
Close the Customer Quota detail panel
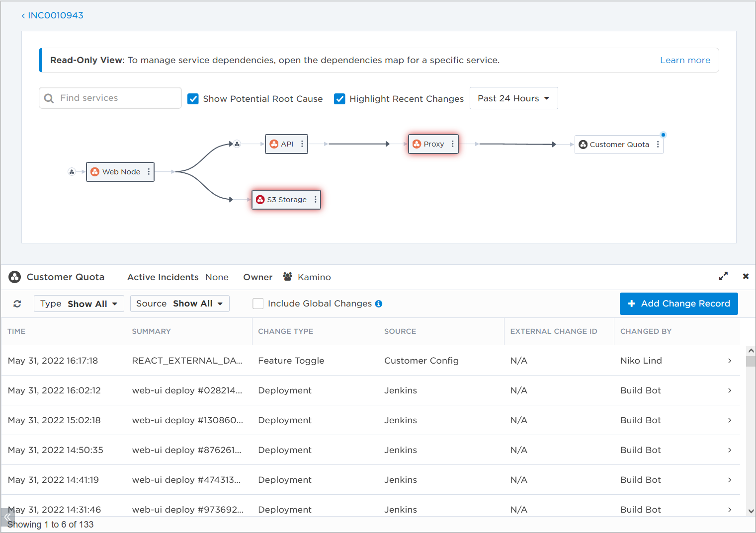[746, 276]
